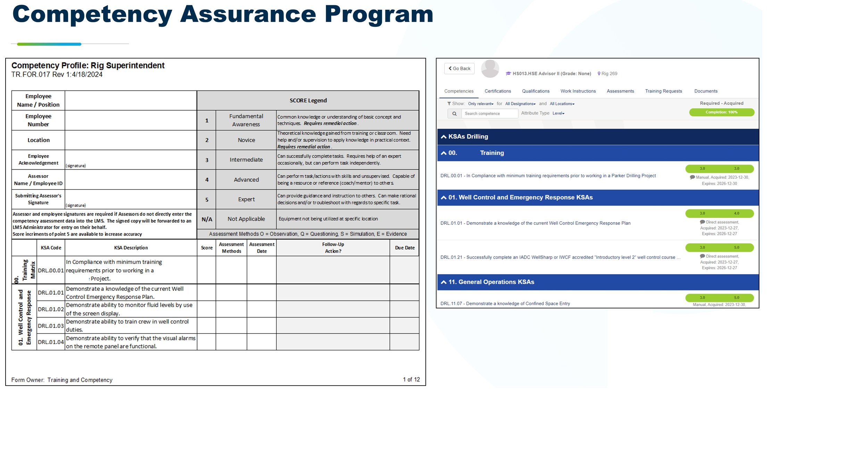This screenshot has width=868, height=473.
Task: Click the comment bubble icon under DRL.01.01 score
Action: pyautogui.click(x=702, y=222)
